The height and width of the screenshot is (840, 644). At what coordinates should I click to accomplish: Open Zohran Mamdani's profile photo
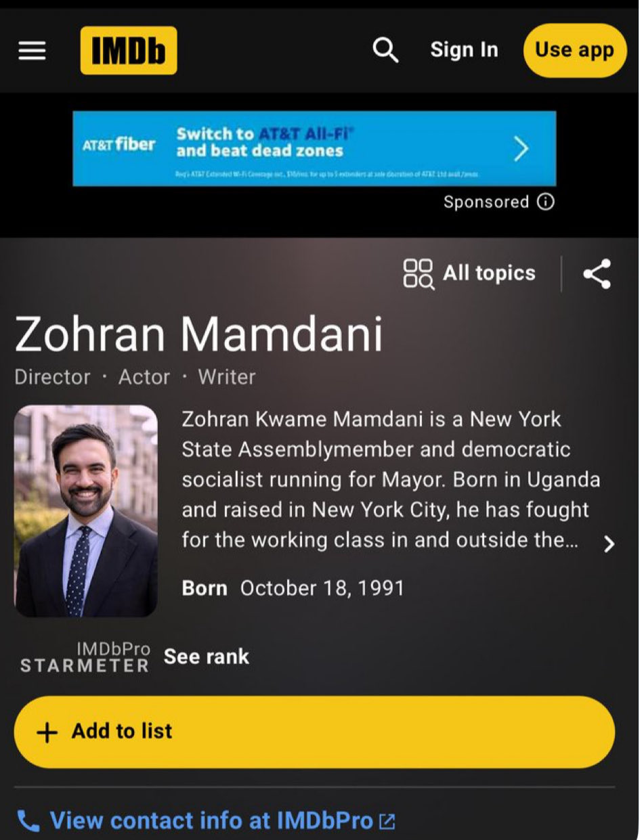pyautogui.click(x=86, y=511)
